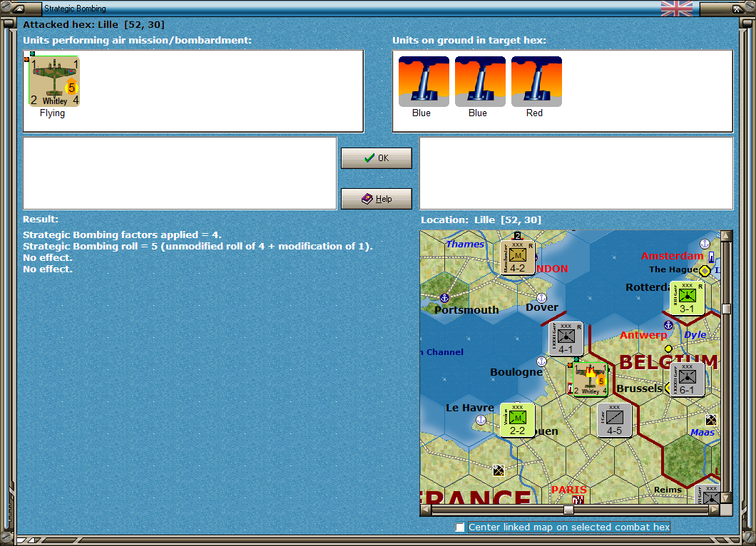The image size is (756, 546).
Task: Open the Help button
Action: click(377, 199)
